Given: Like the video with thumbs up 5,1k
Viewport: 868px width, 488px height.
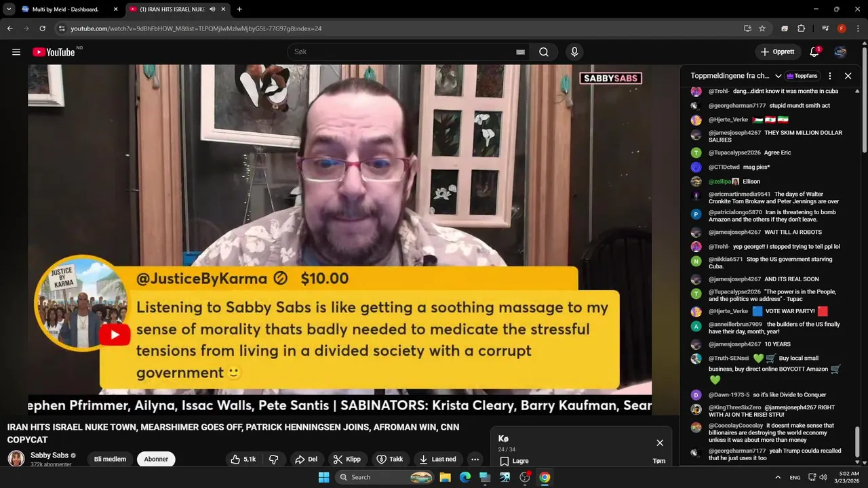Looking at the screenshot, I should [x=243, y=459].
